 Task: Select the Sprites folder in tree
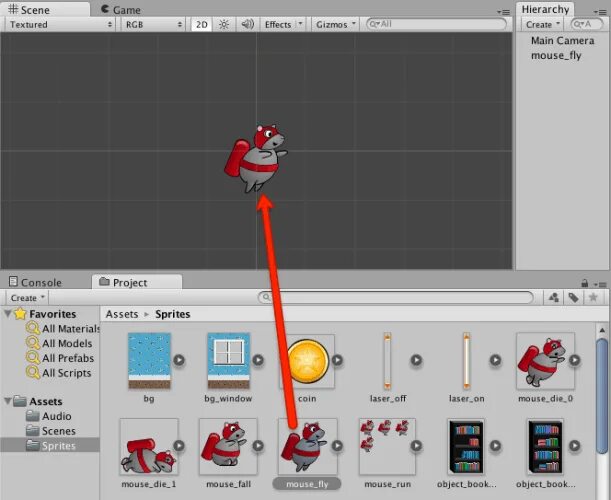click(x=50, y=445)
